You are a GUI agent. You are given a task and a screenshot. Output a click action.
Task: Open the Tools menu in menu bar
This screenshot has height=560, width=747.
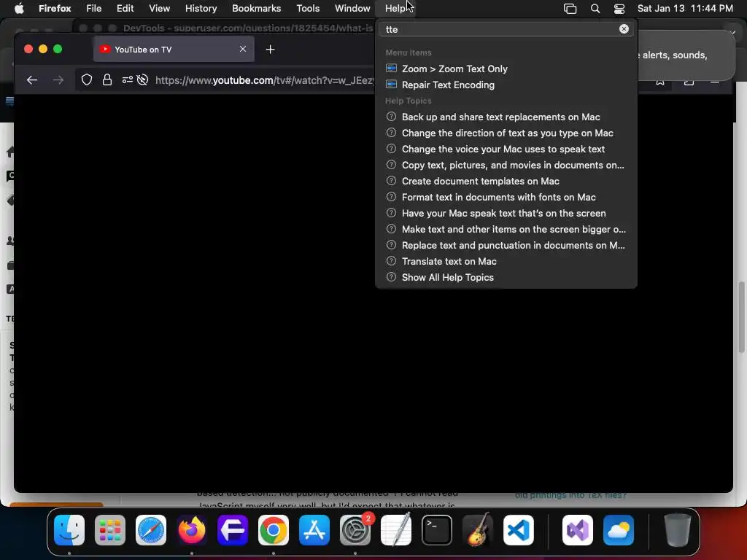click(x=308, y=8)
